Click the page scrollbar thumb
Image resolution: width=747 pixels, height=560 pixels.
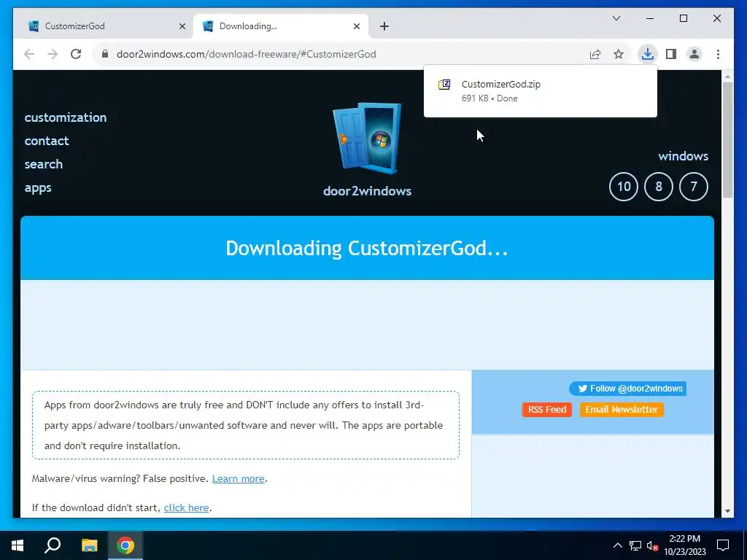(727, 140)
